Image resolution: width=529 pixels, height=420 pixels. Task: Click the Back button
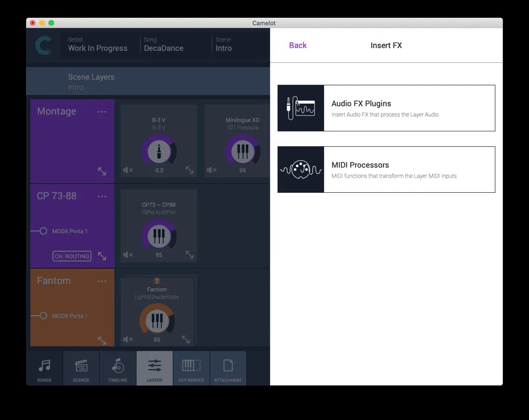click(298, 45)
